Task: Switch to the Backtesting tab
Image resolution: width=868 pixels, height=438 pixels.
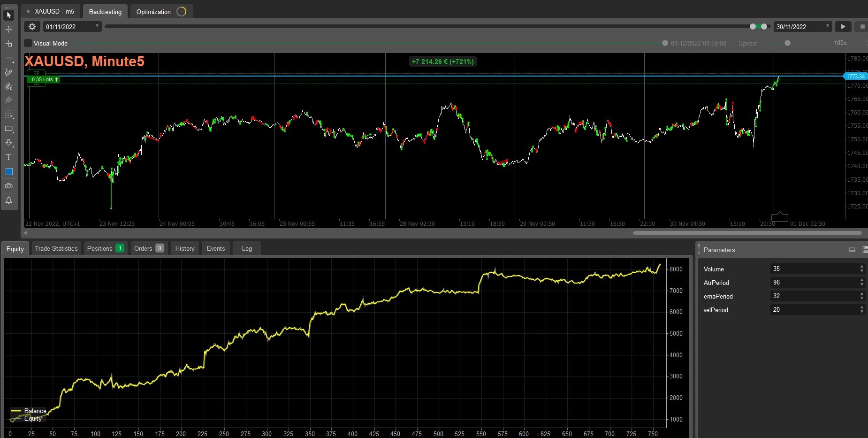Action: 105,12
